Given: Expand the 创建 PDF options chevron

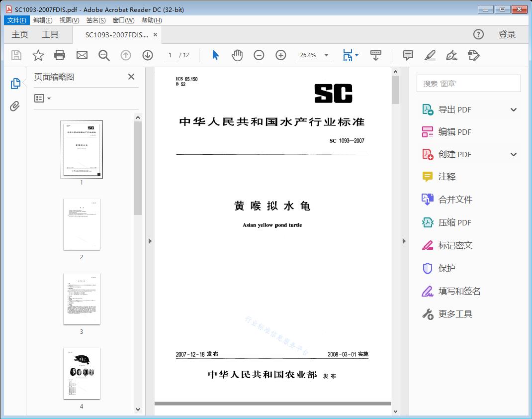Looking at the screenshot, I should tap(513, 154).
